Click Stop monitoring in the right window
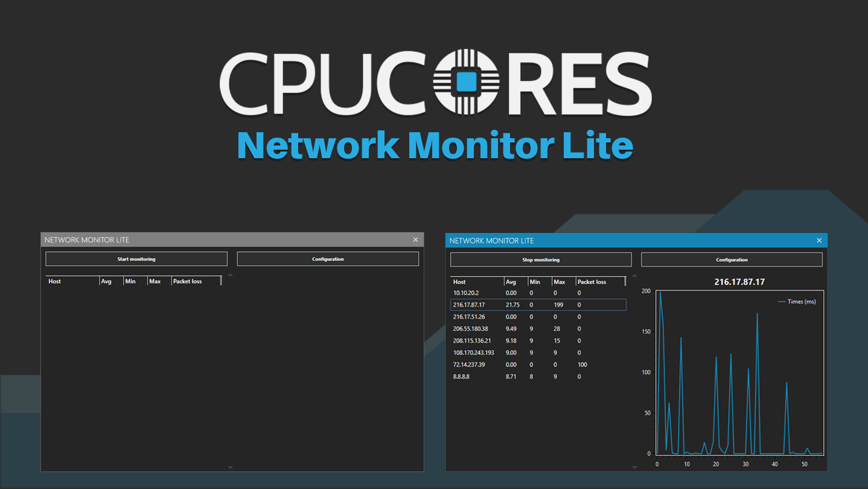This screenshot has width=868, height=489. pos(540,259)
